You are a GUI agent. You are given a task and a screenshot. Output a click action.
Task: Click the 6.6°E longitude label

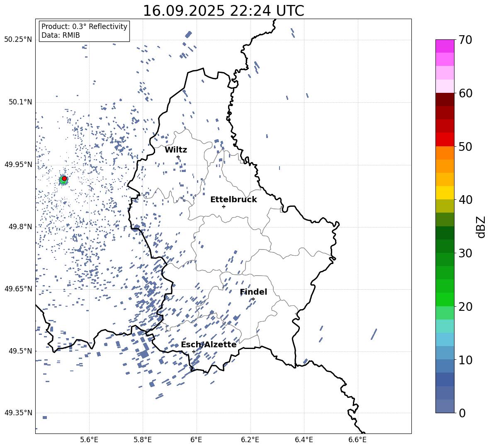(x=357, y=440)
